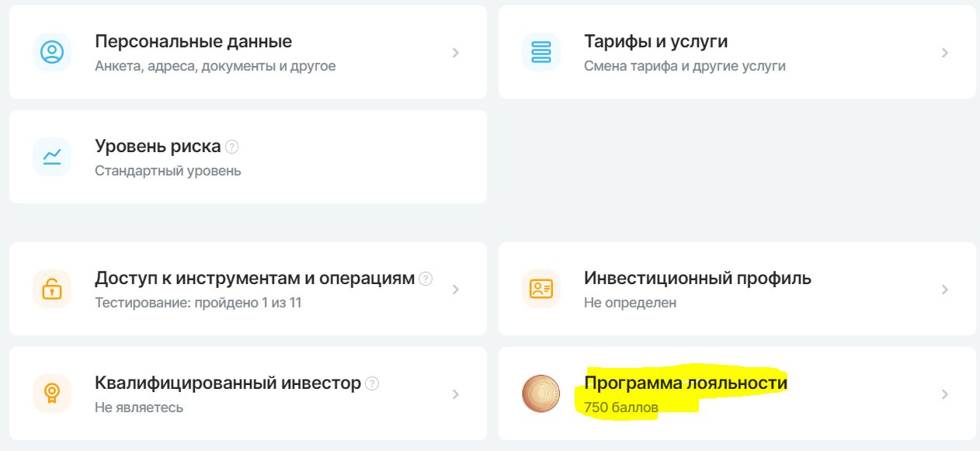Image resolution: width=980 pixels, height=451 pixels.
Task: Click the Тарифы и услуги stacked bars icon
Action: 541,52
